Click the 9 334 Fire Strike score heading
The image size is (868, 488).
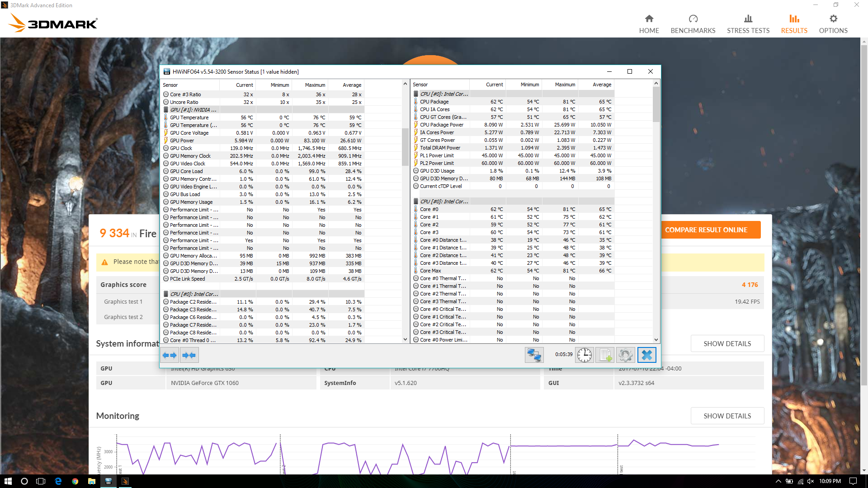click(128, 233)
